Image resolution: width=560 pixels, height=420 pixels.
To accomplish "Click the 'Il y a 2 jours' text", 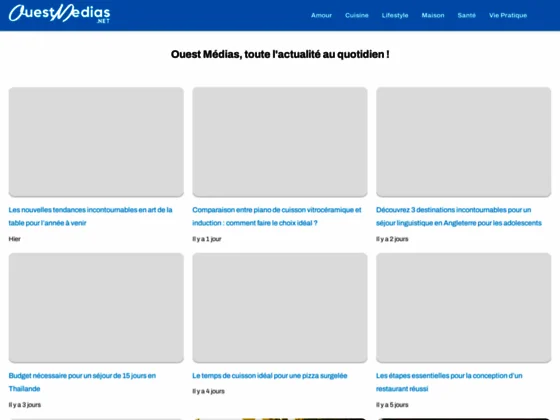I will pyautogui.click(x=392, y=239).
